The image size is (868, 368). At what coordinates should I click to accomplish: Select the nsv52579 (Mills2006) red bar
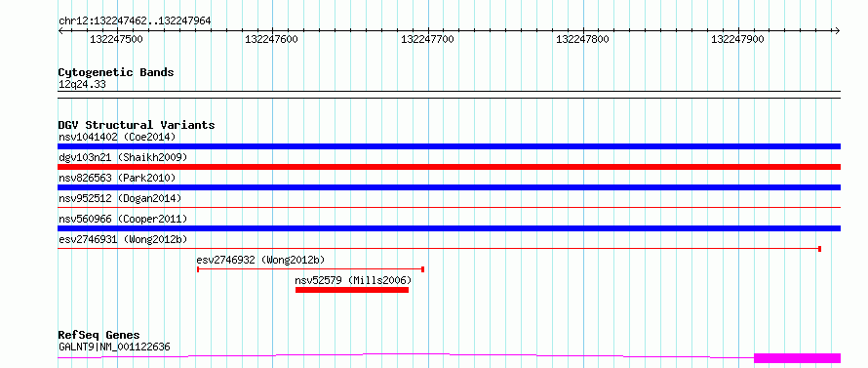click(352, 290)
